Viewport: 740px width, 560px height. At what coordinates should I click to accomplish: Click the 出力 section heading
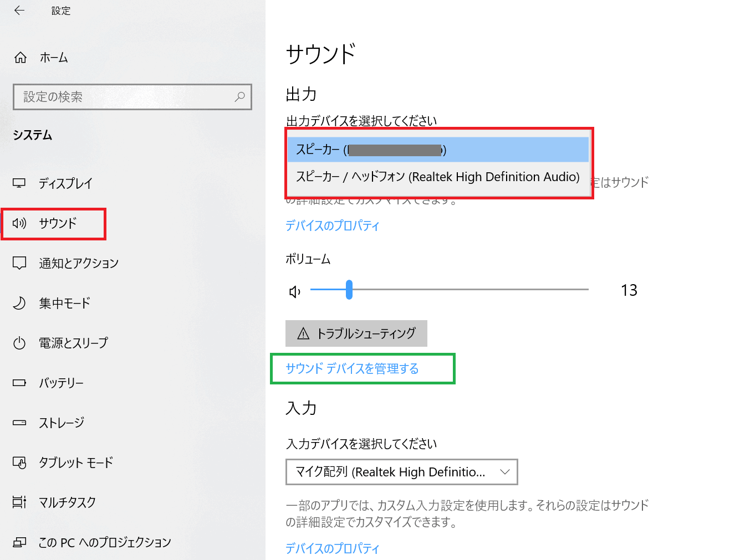click(x=301, y=95)
